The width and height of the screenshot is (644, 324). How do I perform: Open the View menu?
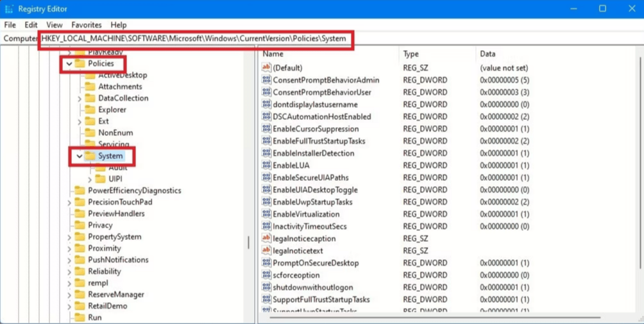(55, 25)
